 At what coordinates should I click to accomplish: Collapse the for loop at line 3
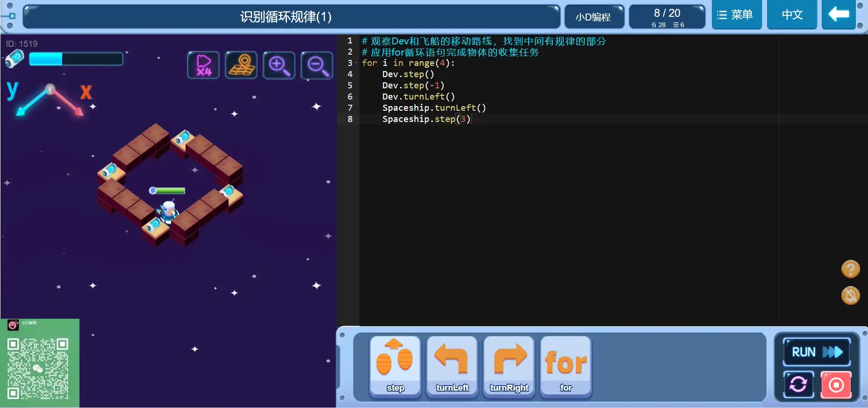pos(357,63)
